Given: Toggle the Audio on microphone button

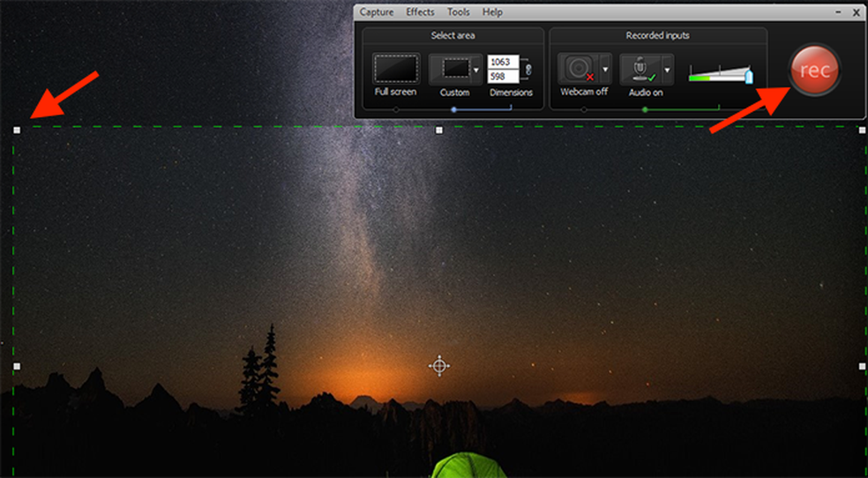Looking at the screenshot, I should coord(640,70).
